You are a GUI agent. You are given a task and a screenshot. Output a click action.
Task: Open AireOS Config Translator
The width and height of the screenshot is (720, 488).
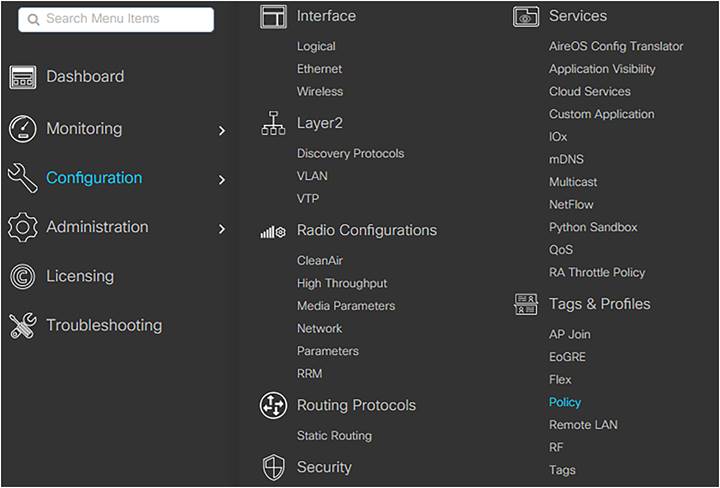pos(616,46)
